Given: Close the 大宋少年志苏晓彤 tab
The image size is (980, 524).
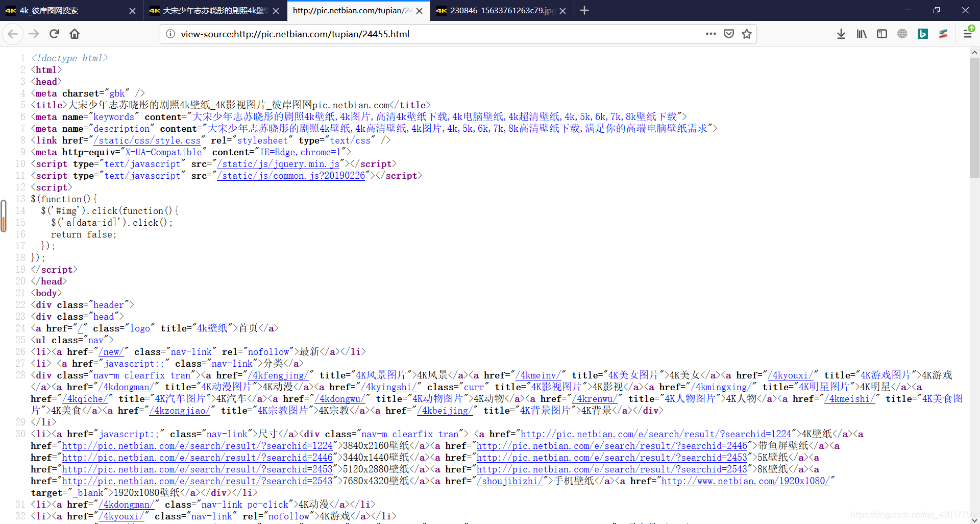Looking at the screenshot, I should [x=276, y=11].
